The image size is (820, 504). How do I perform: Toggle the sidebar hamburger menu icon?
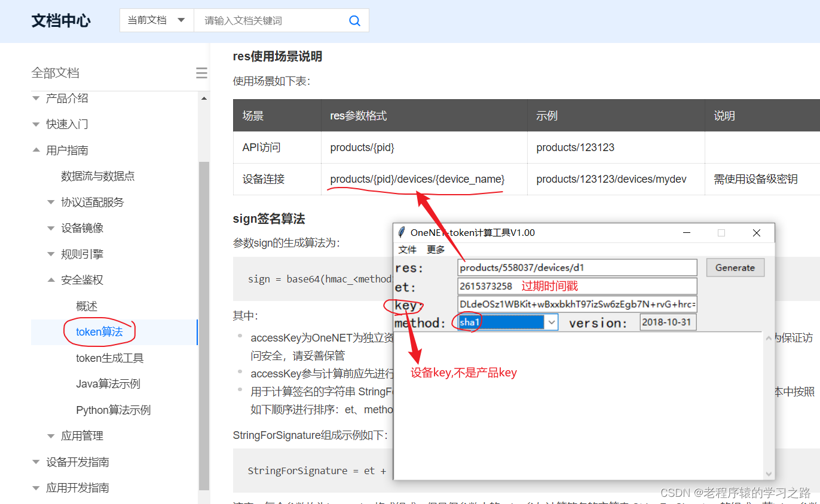click(x=201, y=73)
